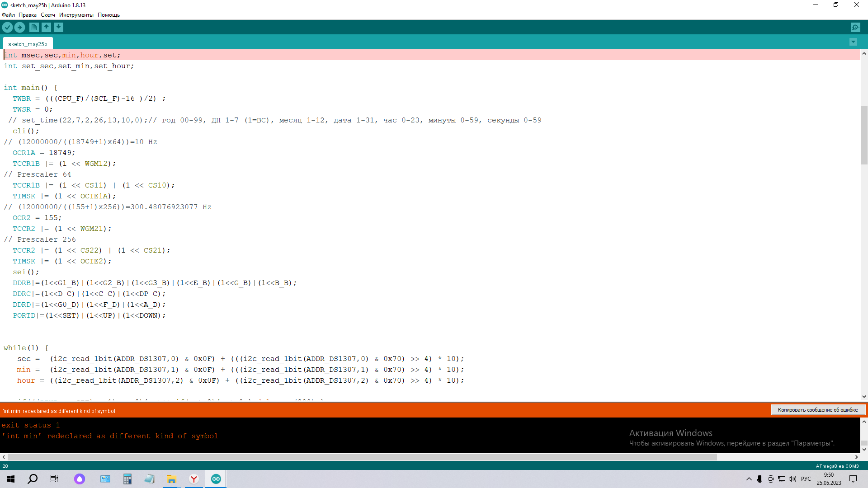The width and height of the screenshot is (868, 488).
Task: Open the Файл menu
Action: point(8,15)
